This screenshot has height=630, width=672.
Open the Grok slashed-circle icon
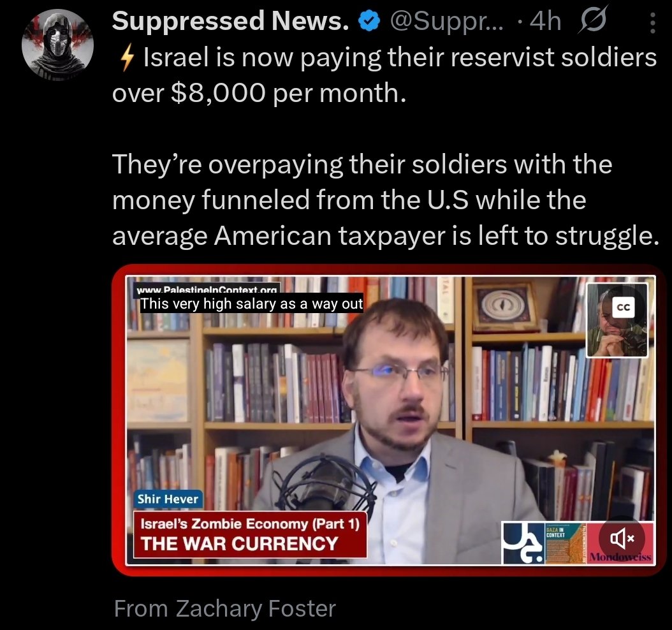click(593, 20)
